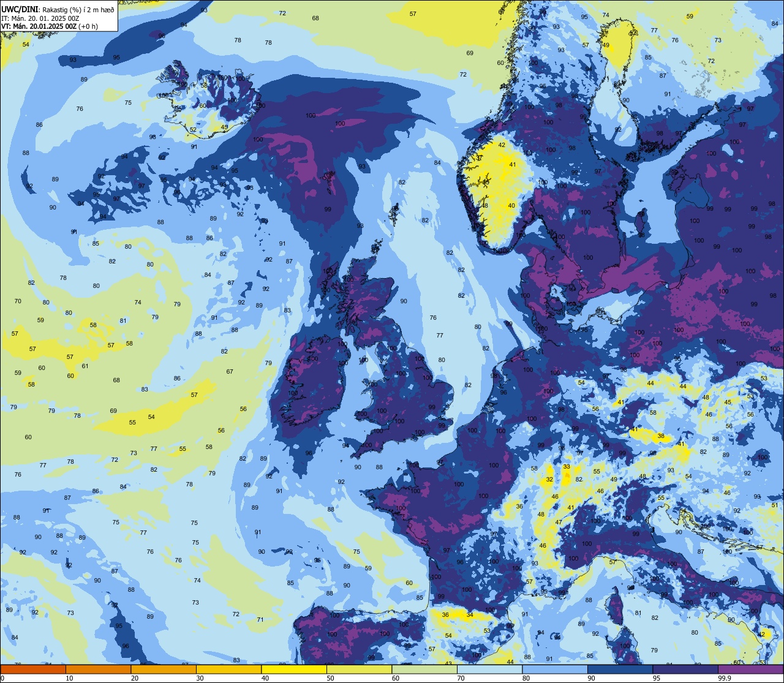The height and width of the screenshot is (683, 784).
Task: Click the 30–40 amber legend swatch
Action: tap(228, 670)
